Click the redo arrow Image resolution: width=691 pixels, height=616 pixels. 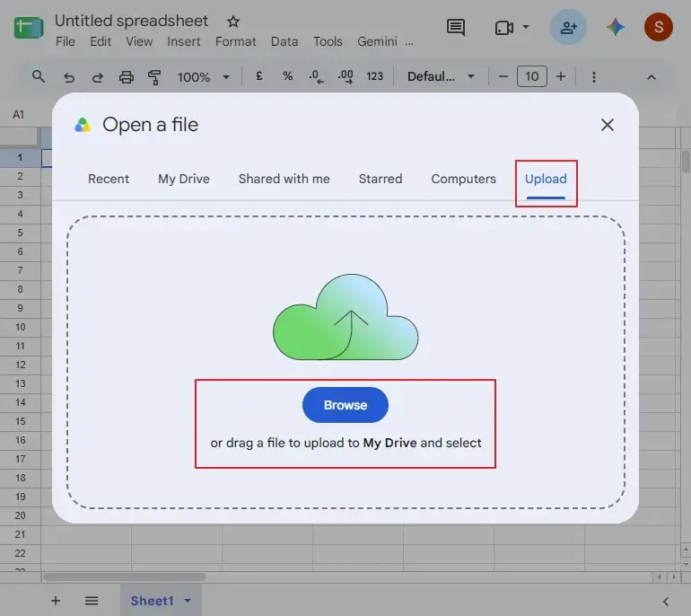(x=98, y=77)
